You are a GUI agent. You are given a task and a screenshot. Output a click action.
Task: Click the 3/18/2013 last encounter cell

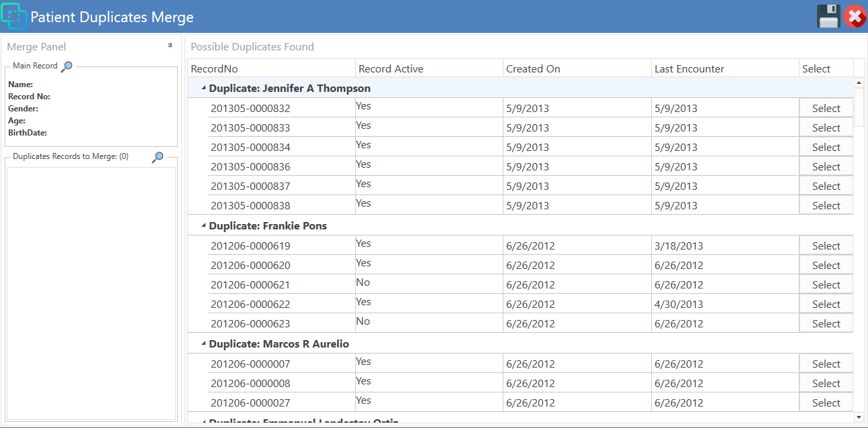coord(725,246)
